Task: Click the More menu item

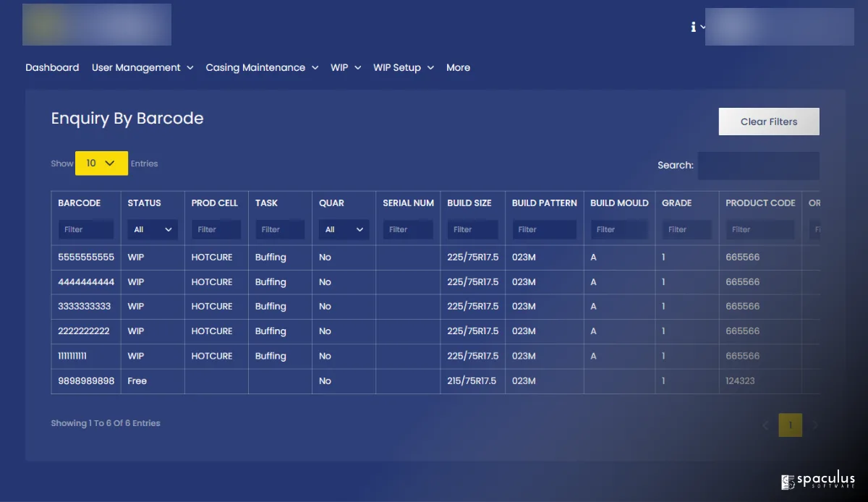Action: (458, 67)
